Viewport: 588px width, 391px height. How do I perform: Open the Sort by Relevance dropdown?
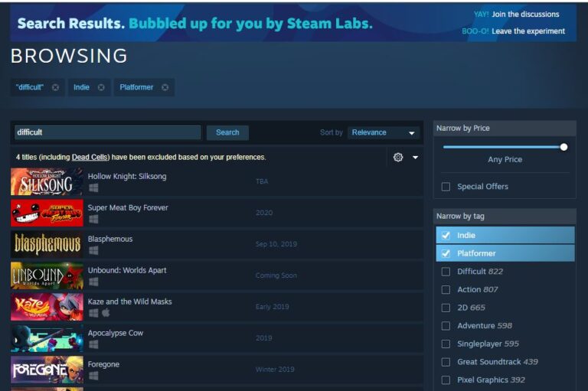pos(384,132)
